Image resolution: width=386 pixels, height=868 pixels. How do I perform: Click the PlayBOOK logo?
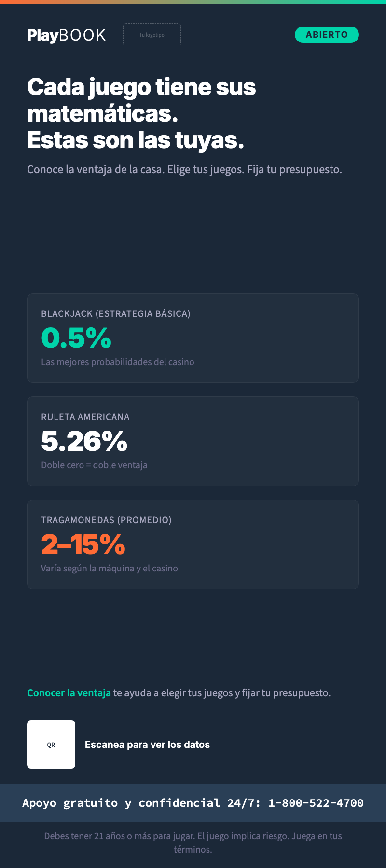(x=67, y=35)
